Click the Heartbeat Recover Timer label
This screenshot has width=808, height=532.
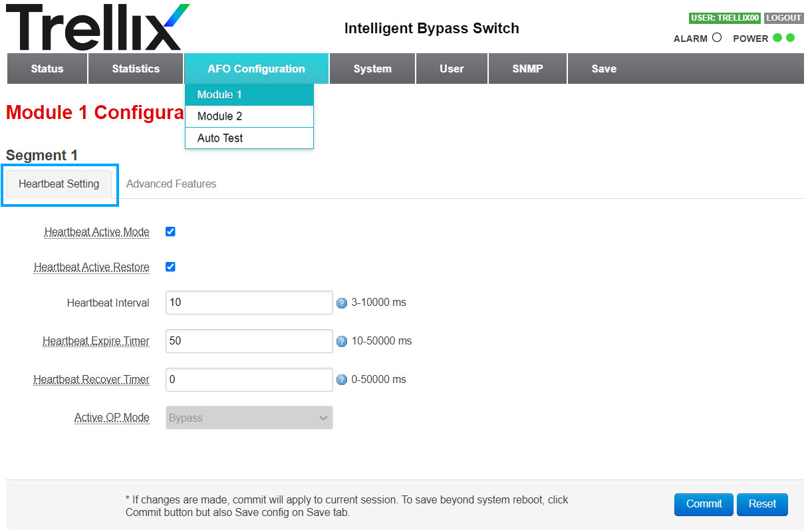(92, 380)
